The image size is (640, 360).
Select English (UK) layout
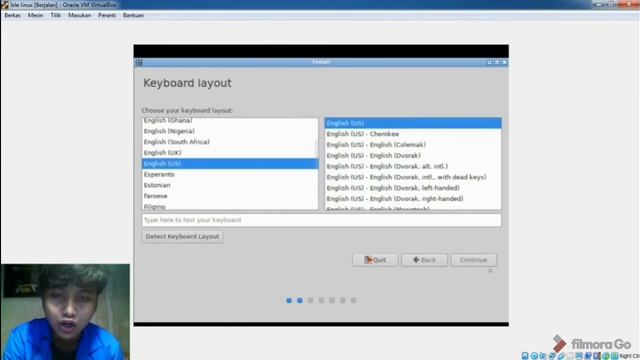(x=230, y=153)
